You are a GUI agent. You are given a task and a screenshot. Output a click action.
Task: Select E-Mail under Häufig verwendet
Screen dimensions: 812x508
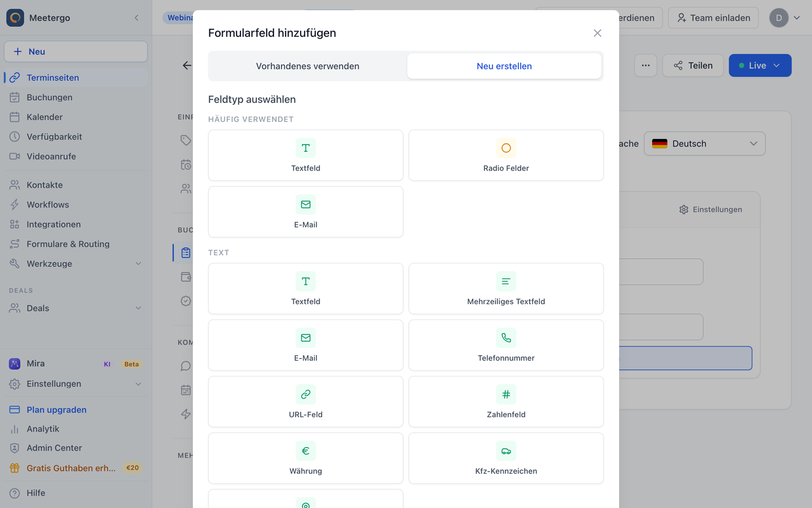(306, 212)
